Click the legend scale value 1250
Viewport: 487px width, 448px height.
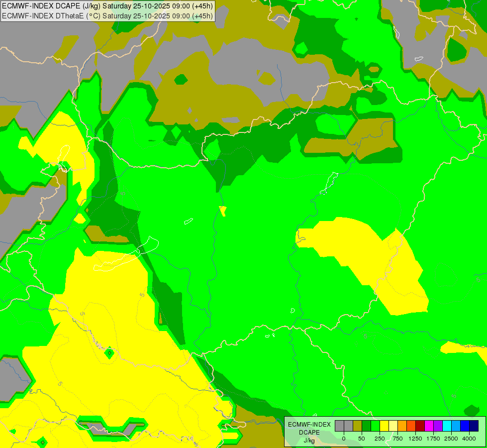(415, 439)
